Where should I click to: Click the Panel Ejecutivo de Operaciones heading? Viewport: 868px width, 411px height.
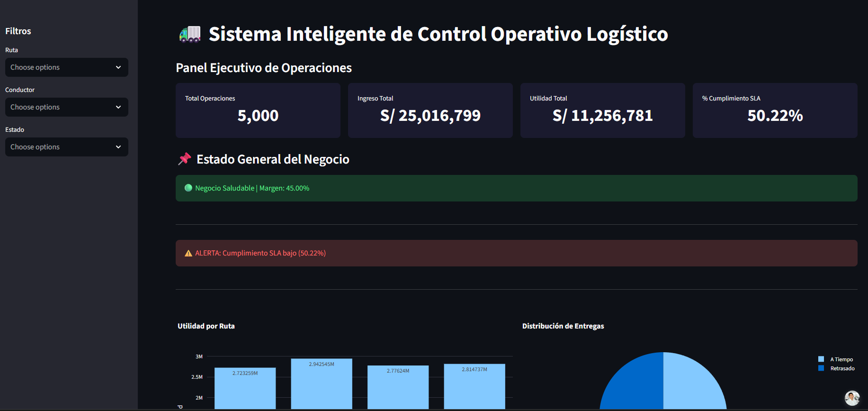264,68
